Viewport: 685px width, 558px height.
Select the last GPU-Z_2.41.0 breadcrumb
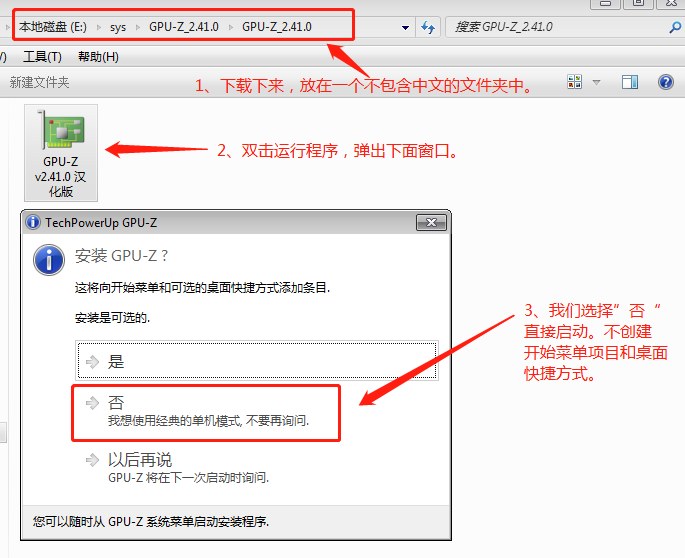(277, 27)
